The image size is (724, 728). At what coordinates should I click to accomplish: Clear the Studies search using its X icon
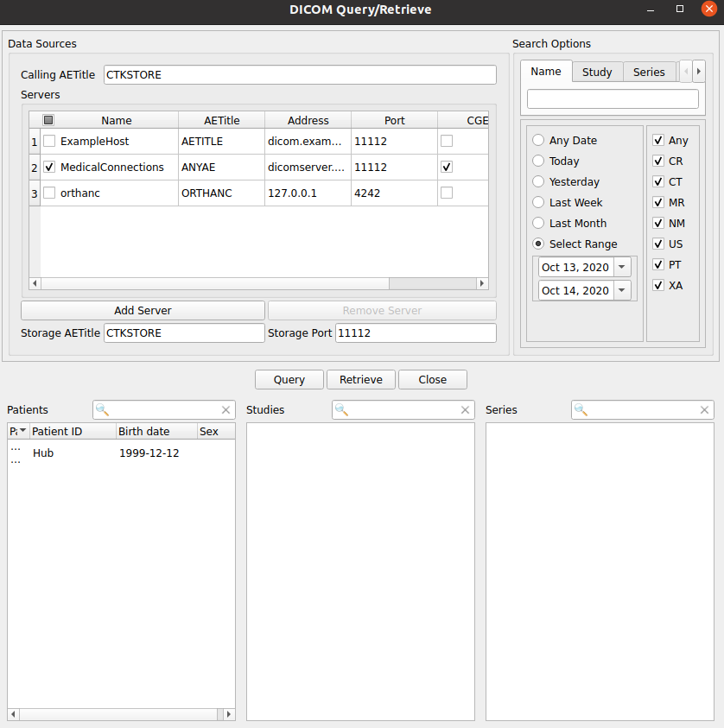click(x=465, y=409)
